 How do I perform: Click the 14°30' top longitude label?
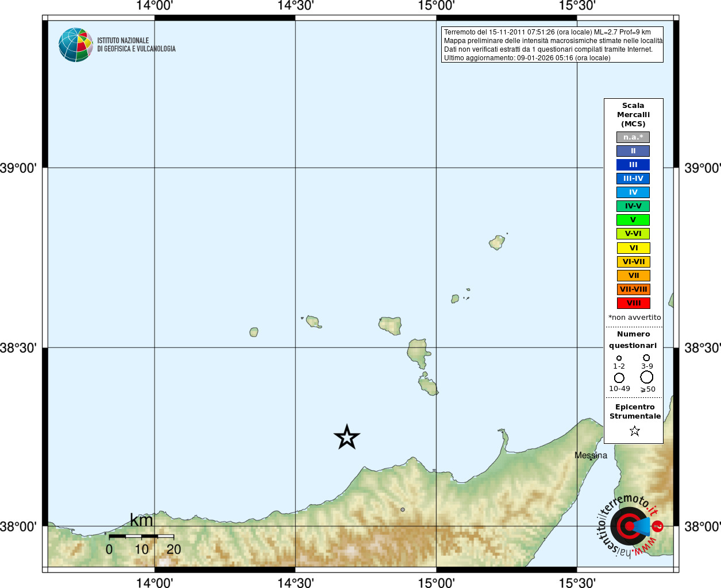(295, 6)
